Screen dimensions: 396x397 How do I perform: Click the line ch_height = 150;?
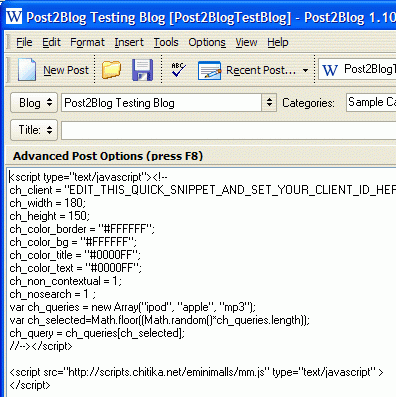[x=50, y=216]
